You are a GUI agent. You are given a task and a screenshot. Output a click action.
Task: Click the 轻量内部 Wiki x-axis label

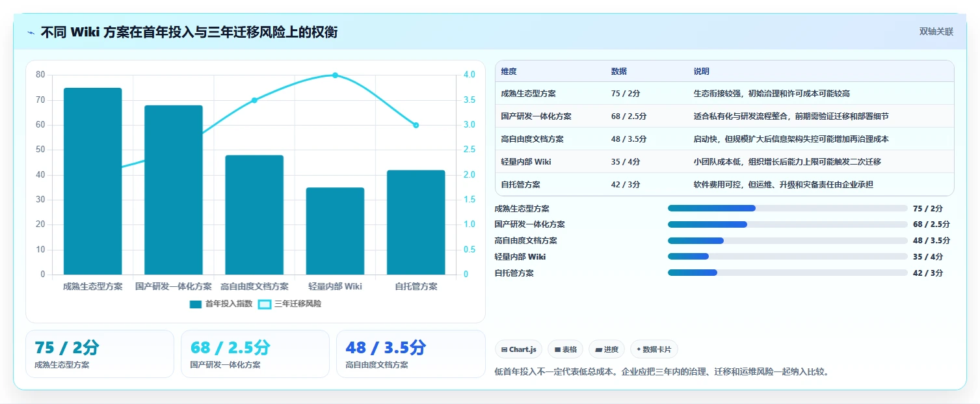click(x=335, y=286)
